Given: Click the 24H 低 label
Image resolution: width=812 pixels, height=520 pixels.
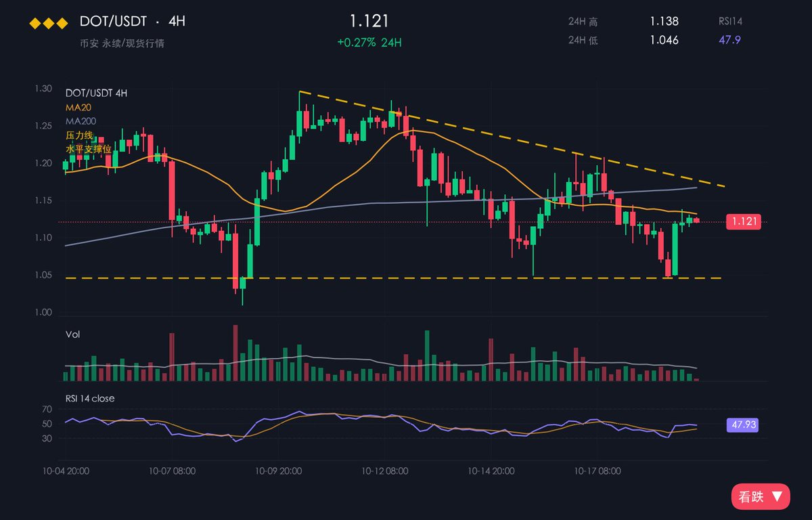Looking at the screenshot, I should point(583,40).
